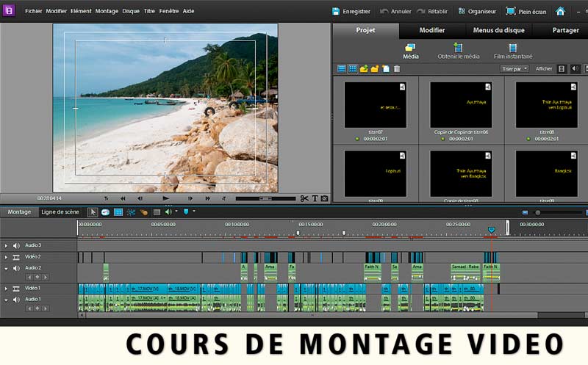This screenshot has height=365, width=588.
Task: Switch to the Modifier tab in the tasks panel
Action: coord(432,30)
